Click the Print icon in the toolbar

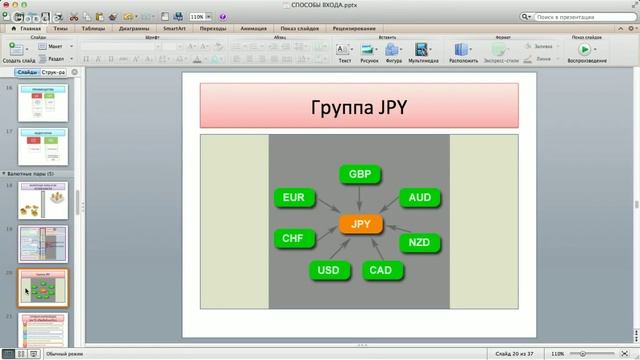(x=58, y=17)
